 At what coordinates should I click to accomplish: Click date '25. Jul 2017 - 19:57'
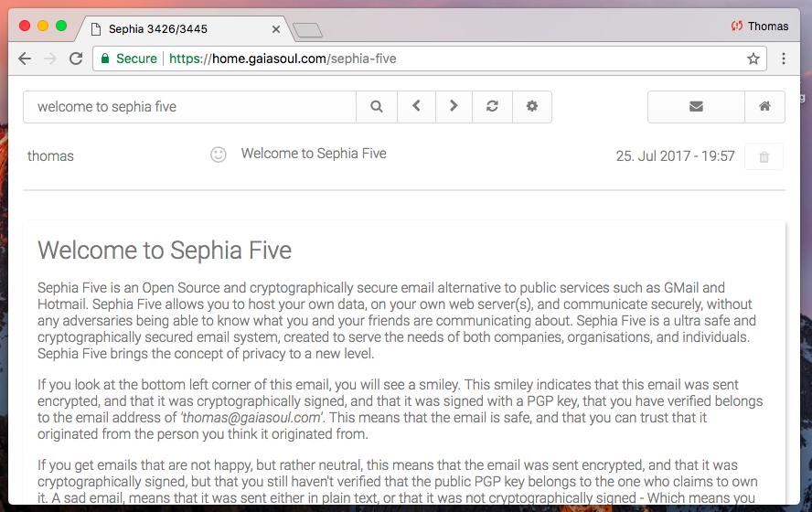point(675,155)
